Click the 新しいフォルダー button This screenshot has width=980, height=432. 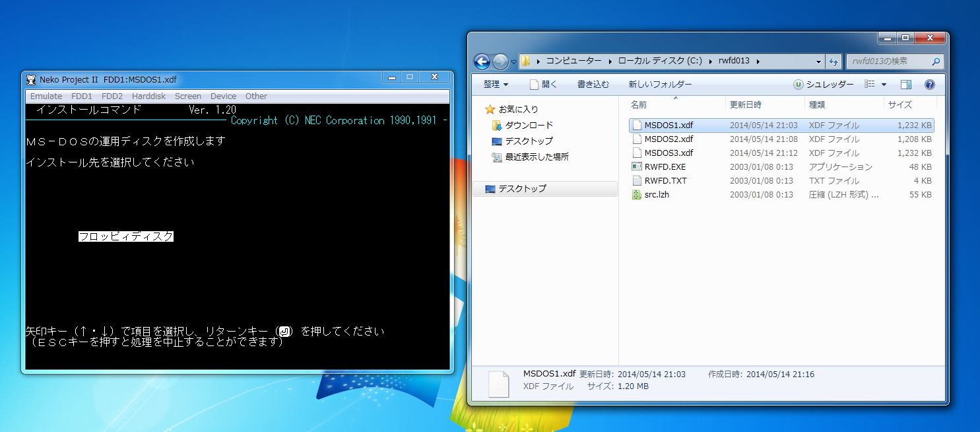(x=660, y=85)
